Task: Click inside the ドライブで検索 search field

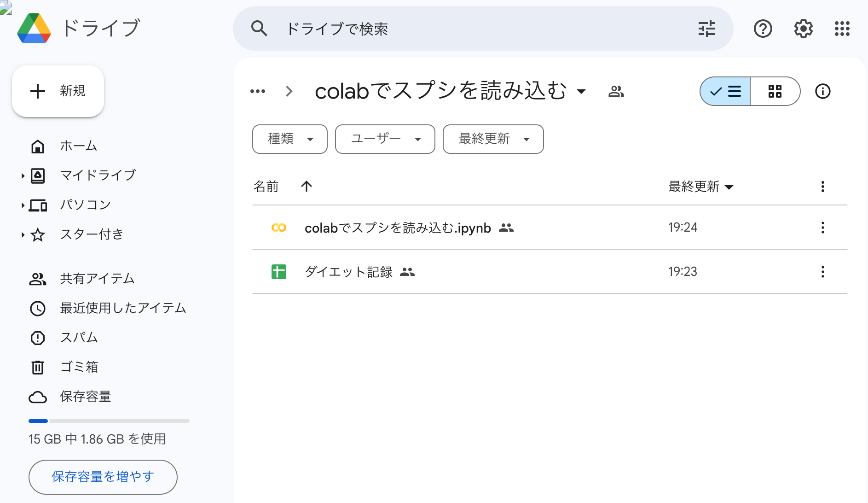Action: point(414,29)
